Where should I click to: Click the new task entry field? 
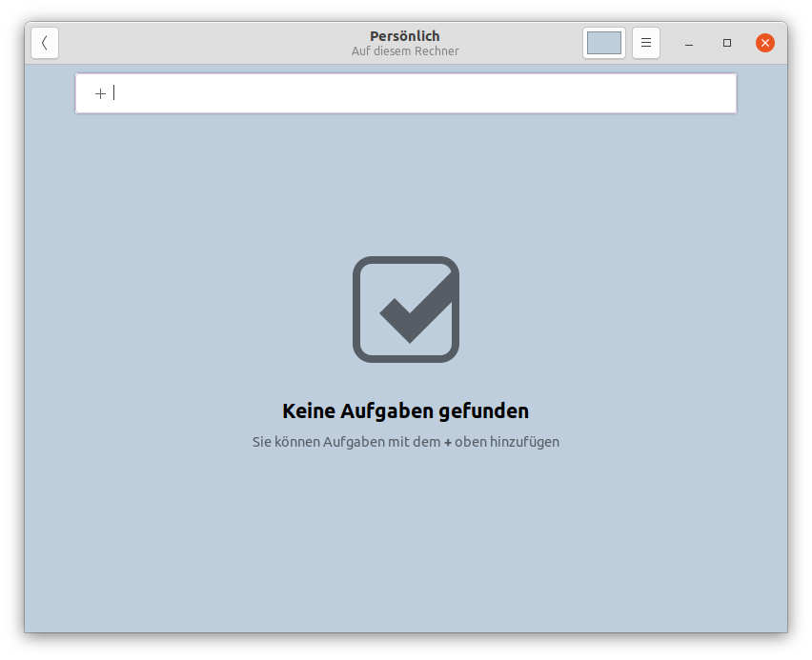coord(405,93)
